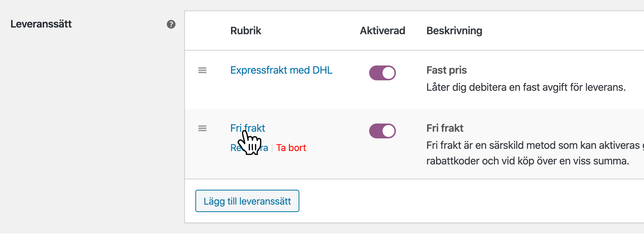The height and width of the screenshot is (234, 644).
Task: Click bold Fri frakt text in Beskrivning column
Action: 445,128
